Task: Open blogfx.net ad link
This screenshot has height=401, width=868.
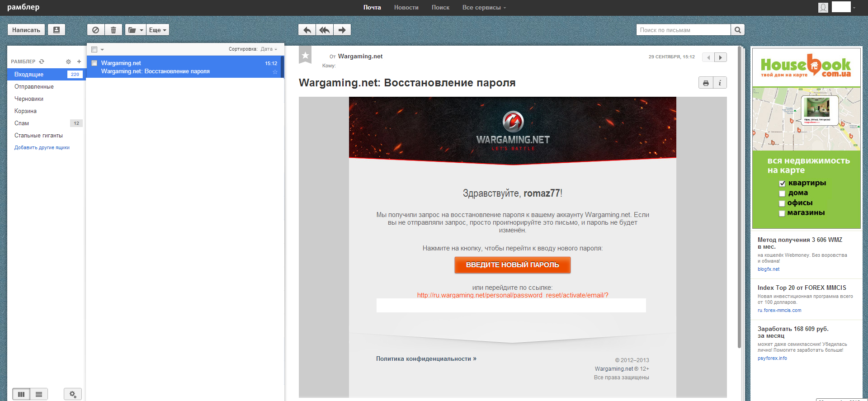Action: click(x=769, y=269)
